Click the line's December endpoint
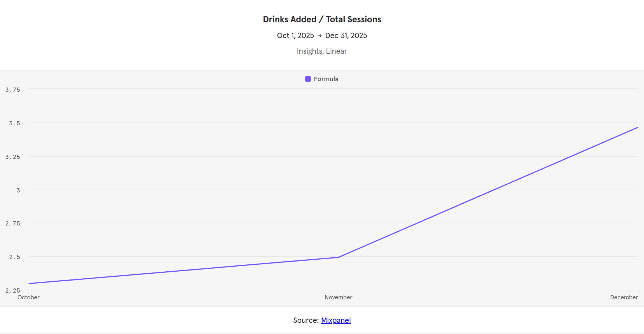This screenshot has height=334, width=644. click(x=638, y=127)
